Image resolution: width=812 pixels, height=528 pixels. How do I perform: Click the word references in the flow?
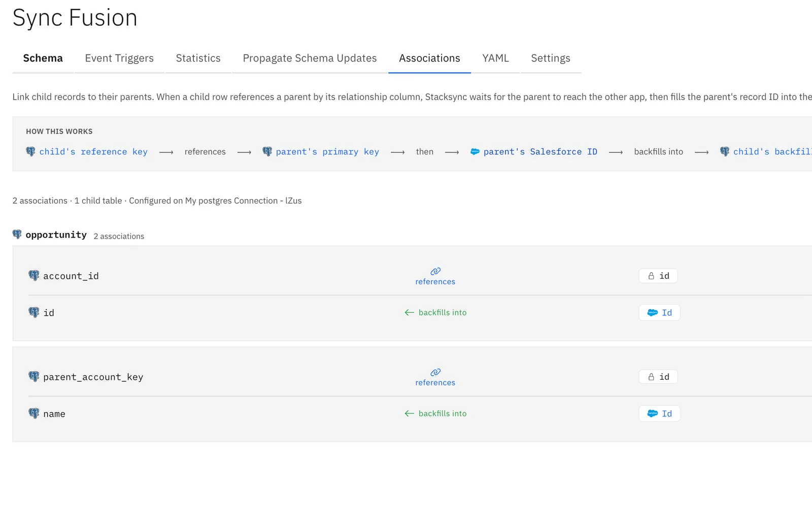tap(205, 152)
